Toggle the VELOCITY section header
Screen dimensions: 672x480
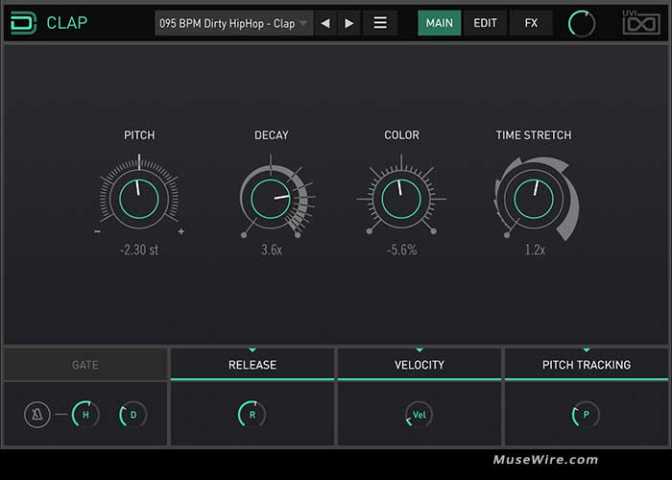coord(419,365)
